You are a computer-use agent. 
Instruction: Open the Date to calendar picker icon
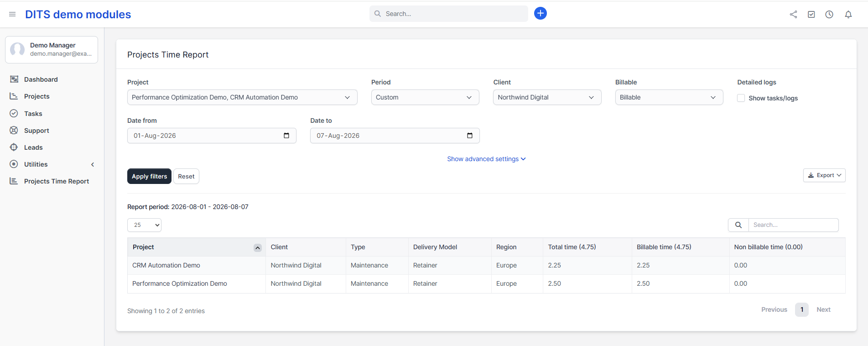[470, 136]
